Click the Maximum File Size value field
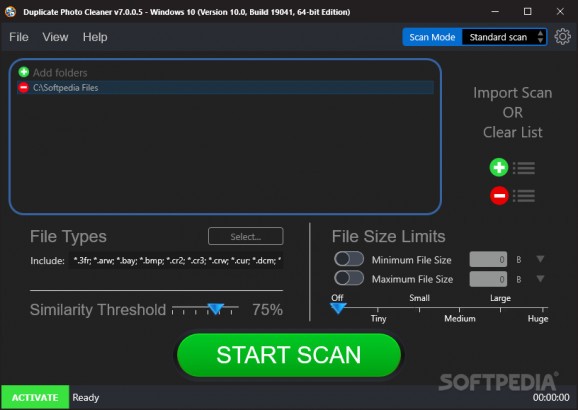Viewport: 578px width, 410px height. tap(488, 279)
